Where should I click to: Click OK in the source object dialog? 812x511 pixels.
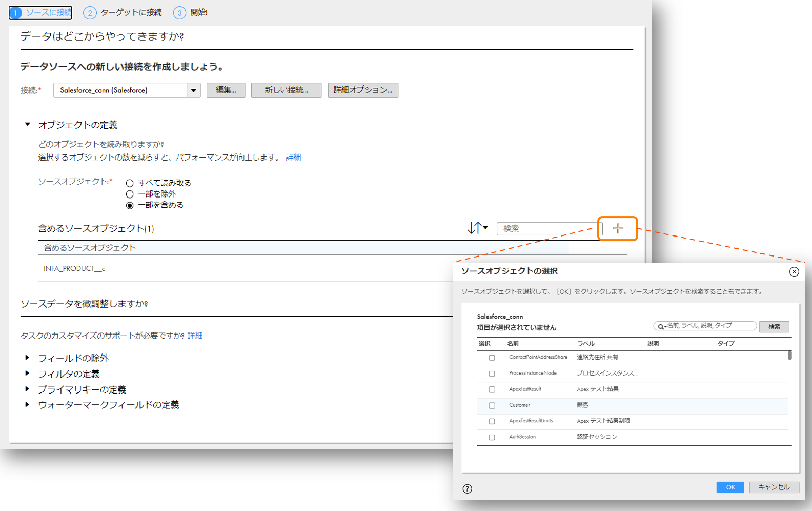[x=730, y=487]
